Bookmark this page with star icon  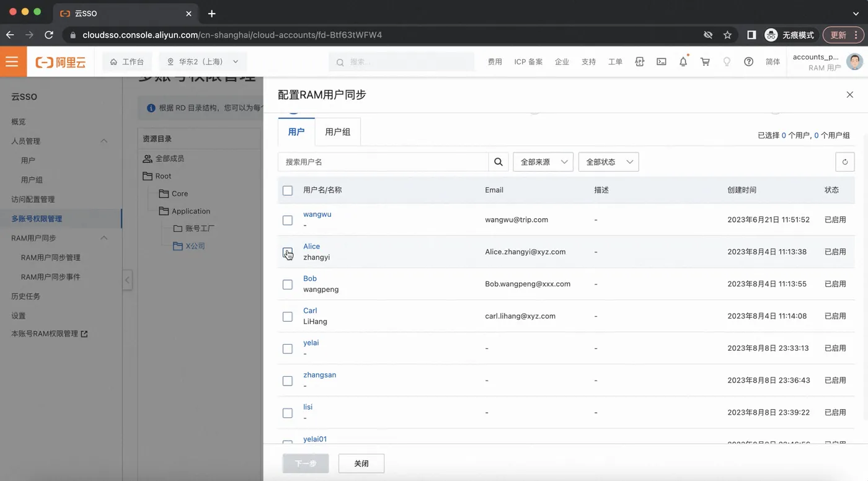tap(727, 35)
